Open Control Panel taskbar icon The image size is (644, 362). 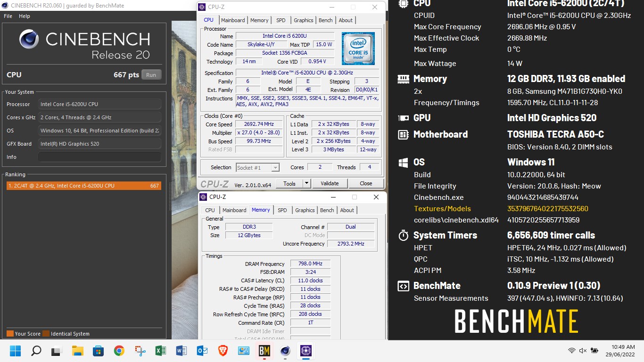click(243, 351)
